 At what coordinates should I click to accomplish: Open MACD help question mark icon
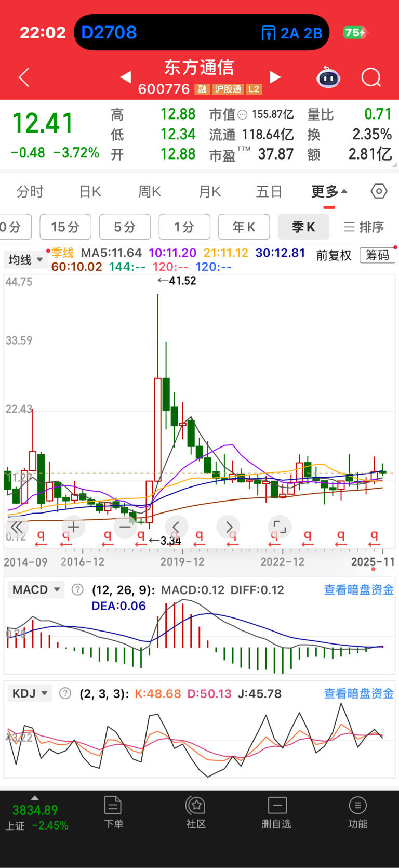(x=77, y=590)
